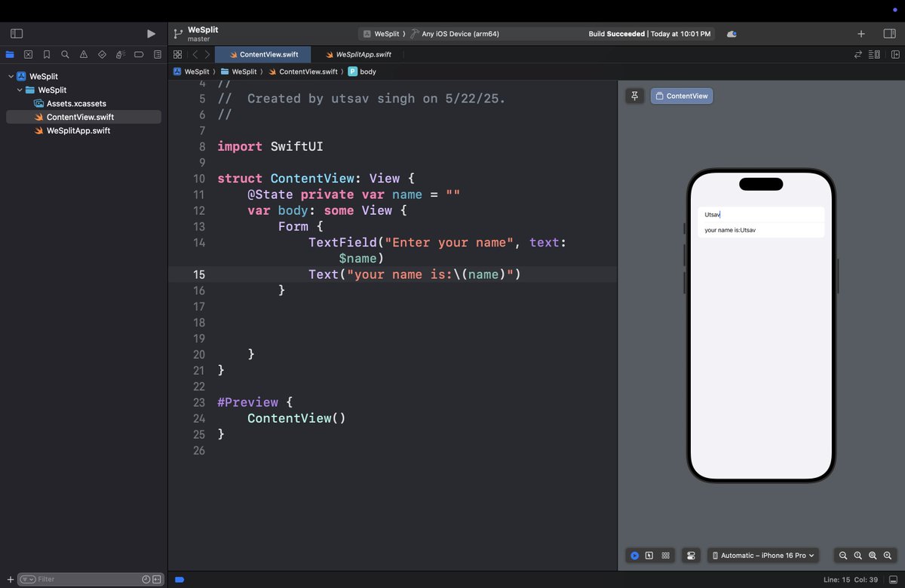Open the Report navigator
Screen dimensions: 905x588
(x=158, y=54)
